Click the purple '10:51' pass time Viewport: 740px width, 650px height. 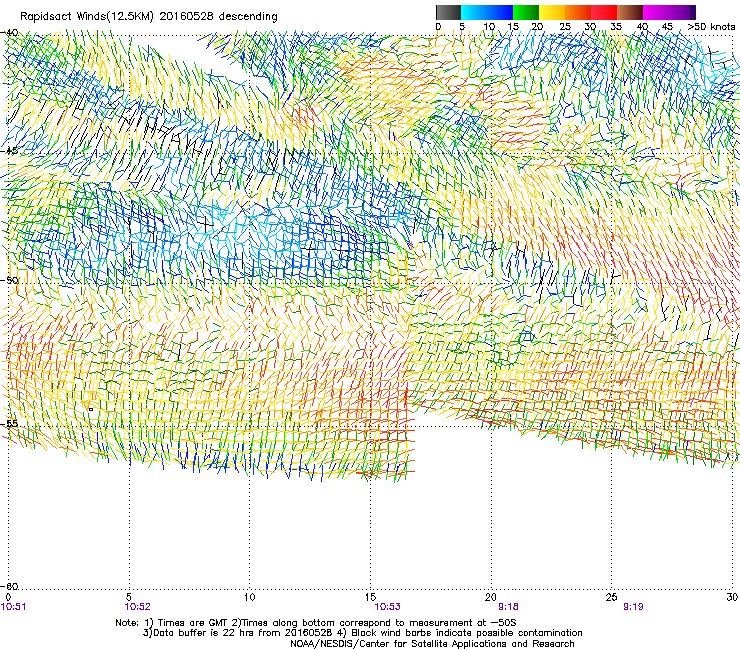point(14,607)
